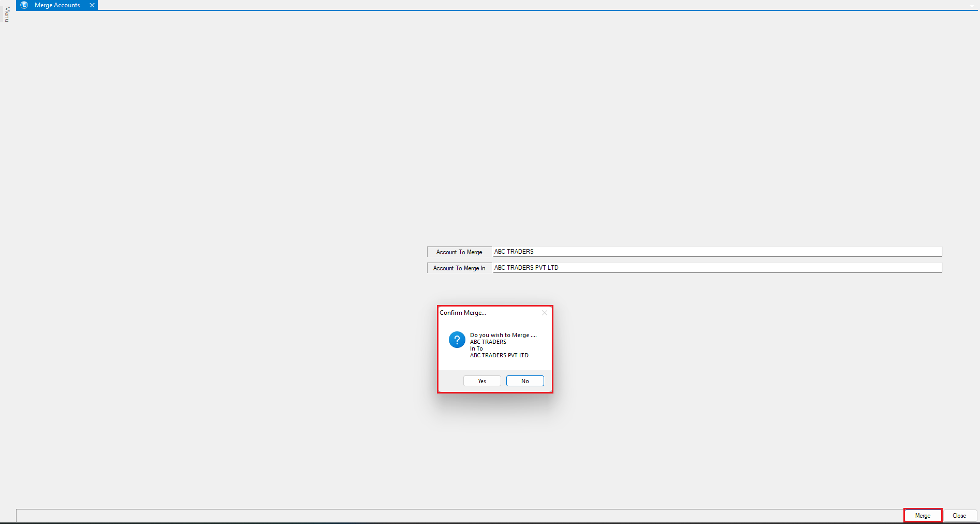The height and width of the screenshot is (524, 980).
Task: Click the Merge button at the bottom
Action: (923, 516)
